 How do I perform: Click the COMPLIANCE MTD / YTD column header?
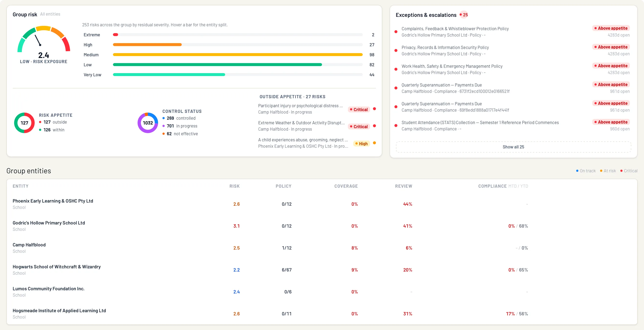click(503, 186)
